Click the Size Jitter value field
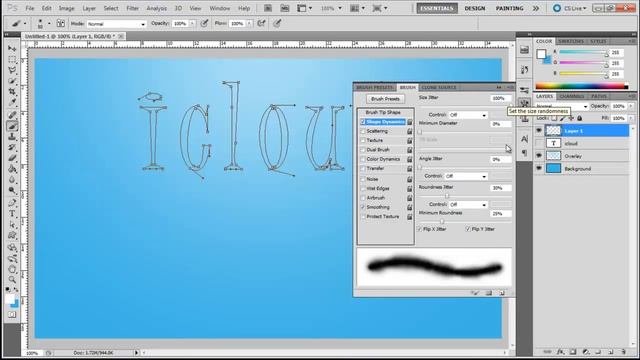Viewport: 640px width, 360px height. pyautogui.click(x=500, y=98)
